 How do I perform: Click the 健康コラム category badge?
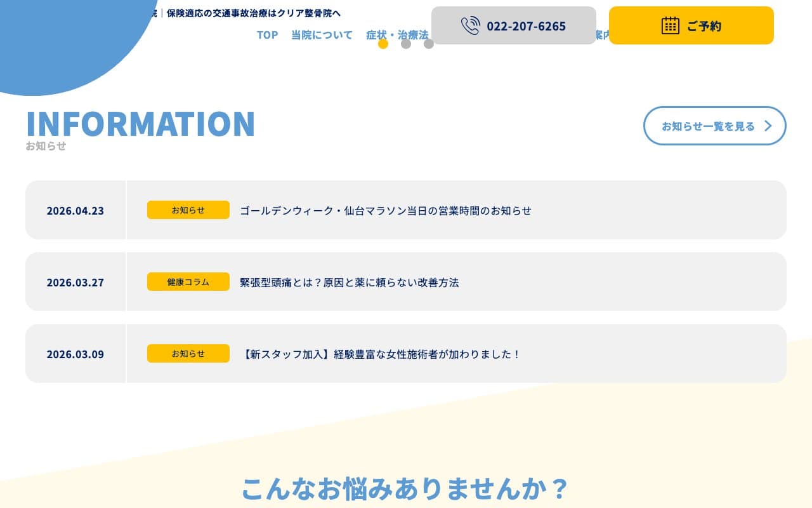click(188, 281)
